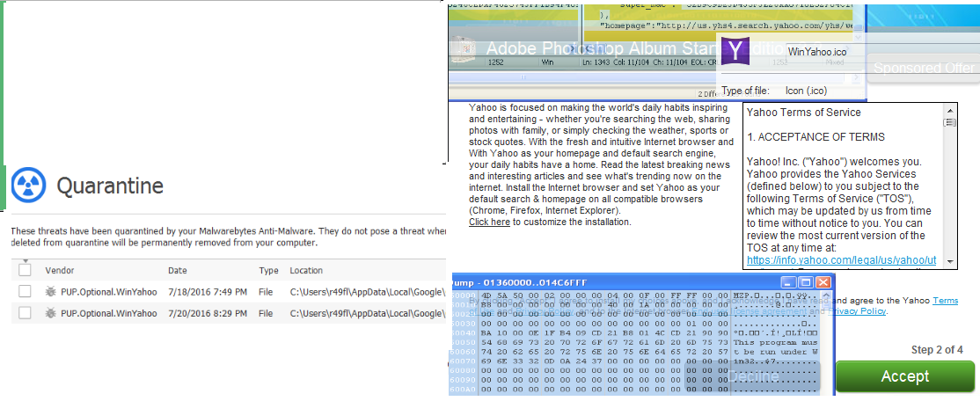980x401 pixels.
Task: Click the 'Win' status bar entry
Action: click(x=548, y=62)
